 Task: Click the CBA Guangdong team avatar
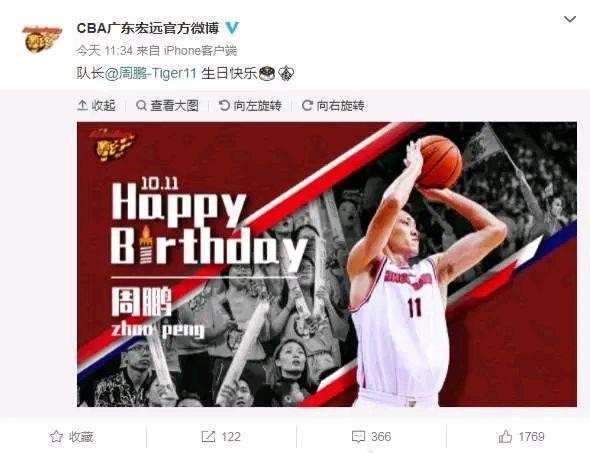(42, 39)
